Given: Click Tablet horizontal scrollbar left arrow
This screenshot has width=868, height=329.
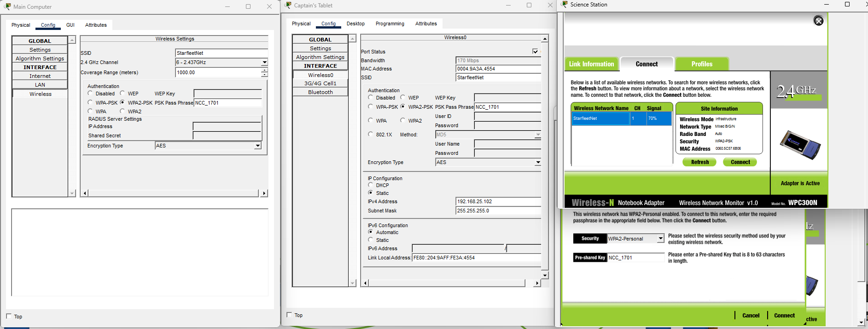Looking at the screenshot, I should [x=365, y=283].
